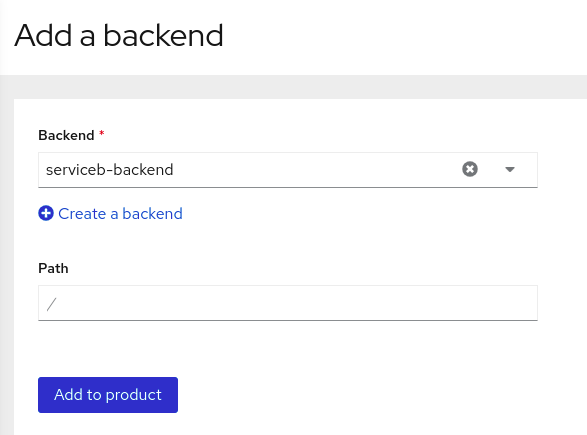Expand the Backend dropdown caret
The height and width of the screenshot is (435, 587).
coord(510,170)
